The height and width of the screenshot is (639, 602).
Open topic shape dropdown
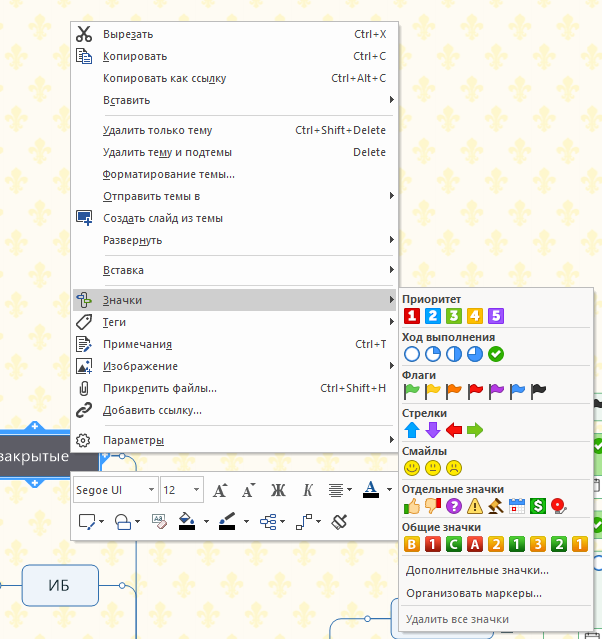(127, 522)
